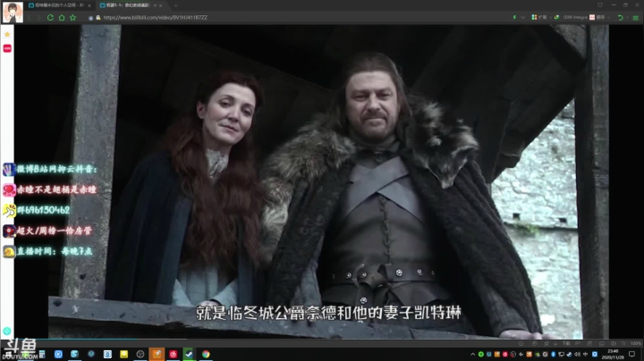Click the lock icon in the address bar

(98, 18)
